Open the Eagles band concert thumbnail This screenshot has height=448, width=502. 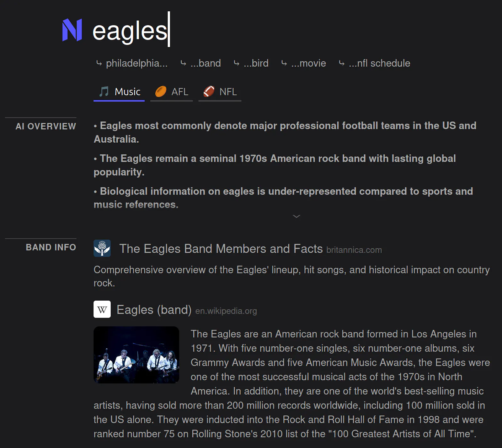[x=136, y=355]
